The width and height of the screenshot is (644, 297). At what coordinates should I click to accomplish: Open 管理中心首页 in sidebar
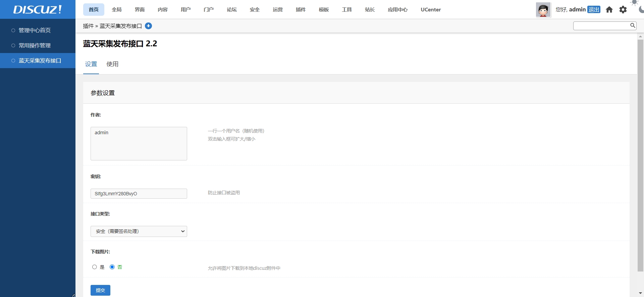click(x=35, y=30)
